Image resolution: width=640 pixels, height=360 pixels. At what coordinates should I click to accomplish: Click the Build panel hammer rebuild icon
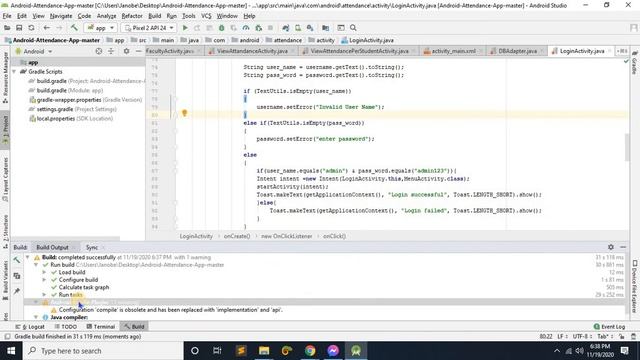pos(17,260)
